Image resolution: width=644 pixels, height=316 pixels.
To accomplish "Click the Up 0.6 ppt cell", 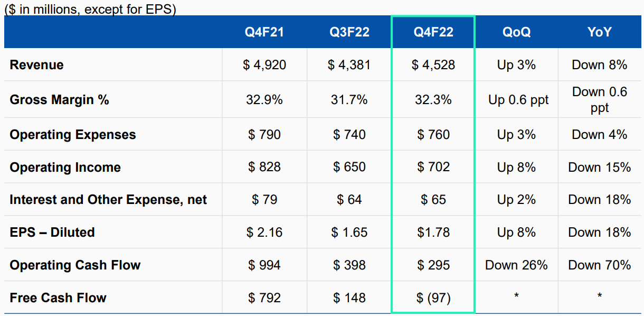I will pyautogui.click(x=516, y=99).
